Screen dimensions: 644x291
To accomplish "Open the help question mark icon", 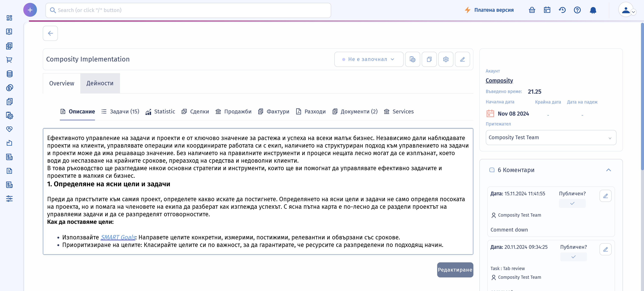I will pyautogui.click(x=577, y=10).
